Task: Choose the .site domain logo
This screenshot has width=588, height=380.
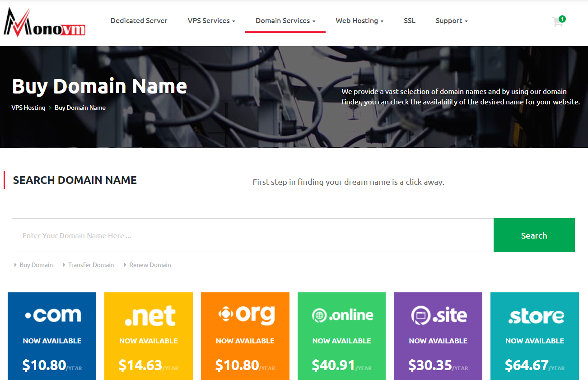Action: (x=438, y=315)
